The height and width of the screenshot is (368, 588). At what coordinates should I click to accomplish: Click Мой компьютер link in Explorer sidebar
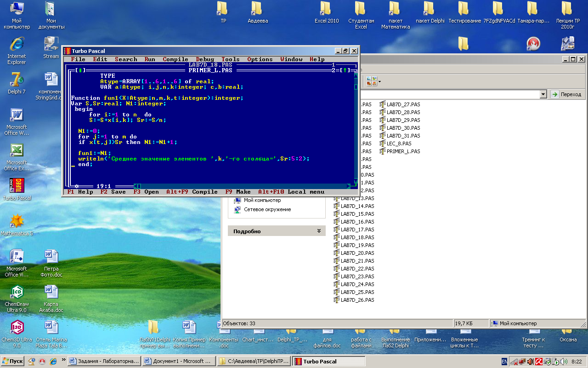click(262, 201)
